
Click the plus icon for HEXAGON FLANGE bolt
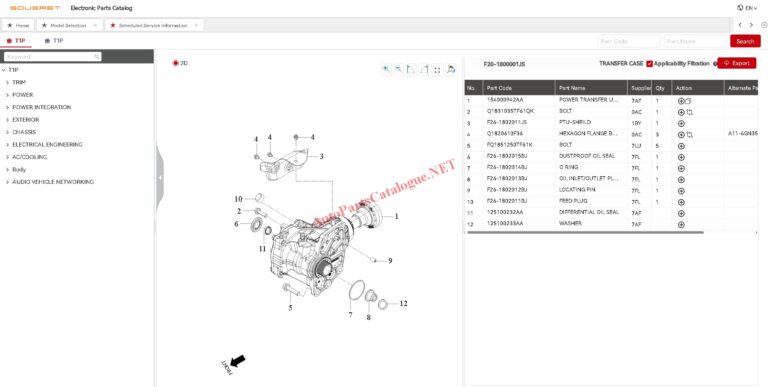click(x=681, y=135)
